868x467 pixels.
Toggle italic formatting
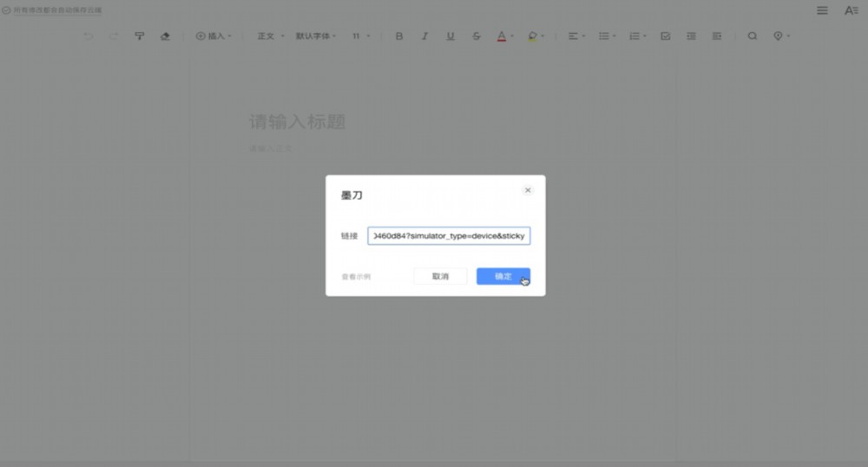pyautogui.click(x=424, y=36)
